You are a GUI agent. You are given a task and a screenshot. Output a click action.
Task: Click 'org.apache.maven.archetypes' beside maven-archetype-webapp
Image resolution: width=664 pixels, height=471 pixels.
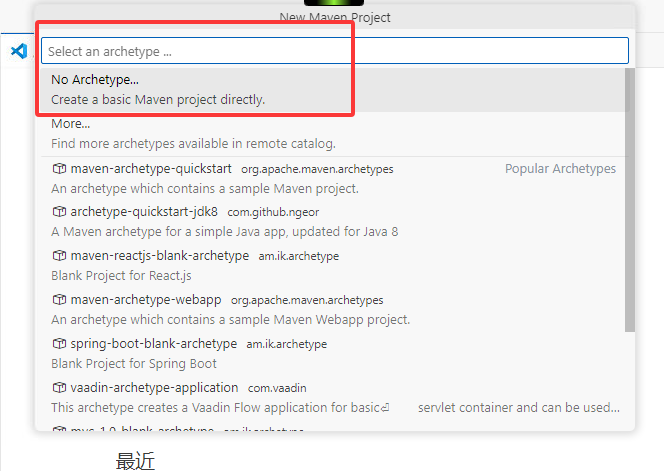(x=307, y=300)
